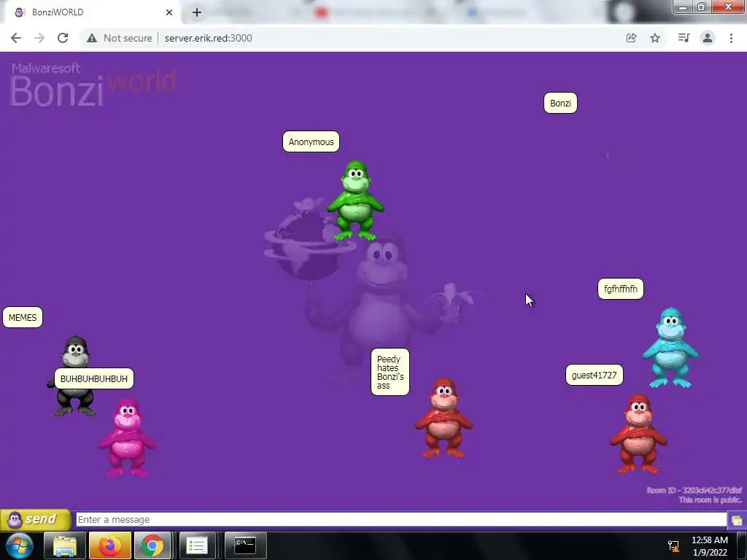
Task: Click the MEMES speech bubble
Action: (x=23, y=318)
